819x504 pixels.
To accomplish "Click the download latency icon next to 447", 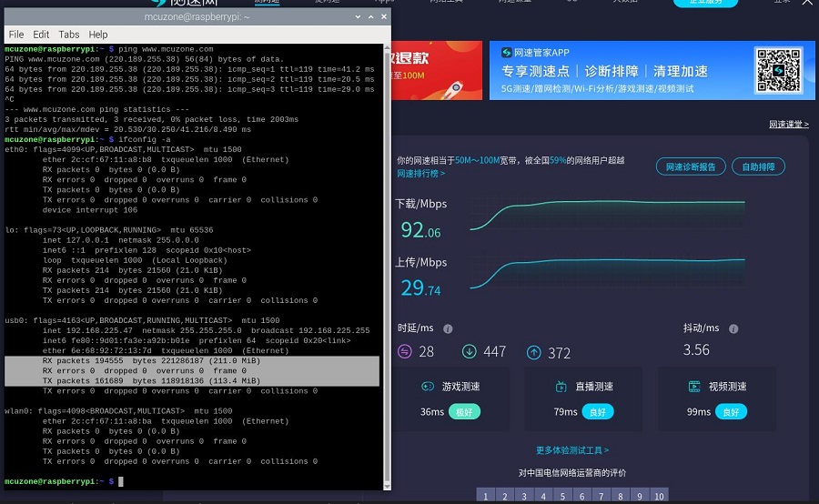I will pos(469,351).
